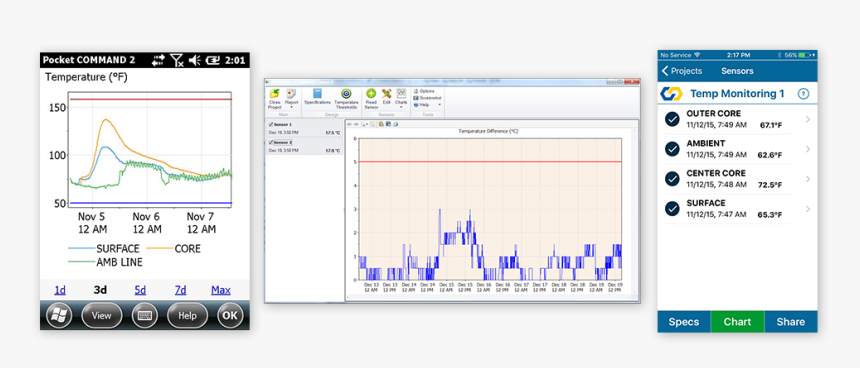Click the Charts icon in the ribbon
This screenshot has width=860, height=368.
click(401, 93)
